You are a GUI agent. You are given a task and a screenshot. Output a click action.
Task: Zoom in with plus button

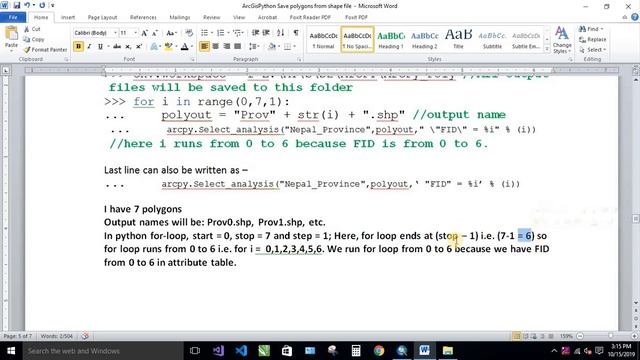[x=635, y=336]
